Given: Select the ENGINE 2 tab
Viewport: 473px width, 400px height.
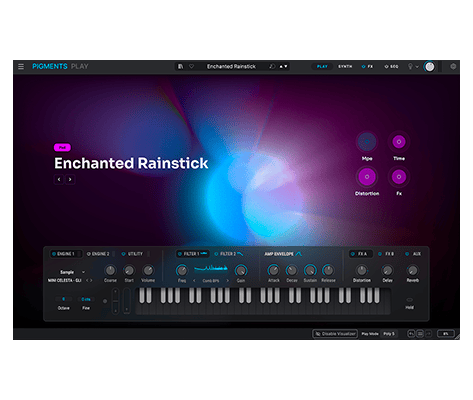Looking at the screenshot, I should (101, 254).
